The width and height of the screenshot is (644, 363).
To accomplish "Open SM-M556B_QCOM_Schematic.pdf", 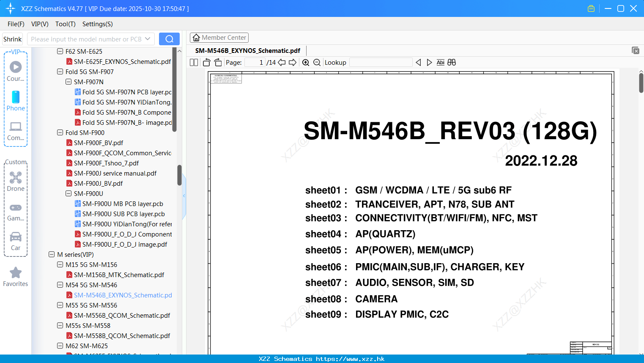I will [x=118, y=315].
